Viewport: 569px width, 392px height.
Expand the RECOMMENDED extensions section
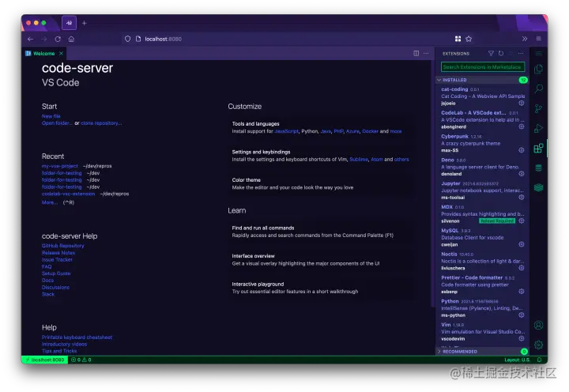coord(482,352)
